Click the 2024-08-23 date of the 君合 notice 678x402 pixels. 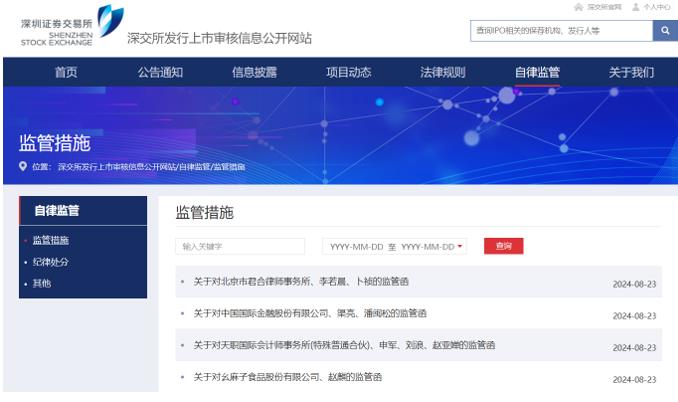pyautogui.click(x=634, y=284)
